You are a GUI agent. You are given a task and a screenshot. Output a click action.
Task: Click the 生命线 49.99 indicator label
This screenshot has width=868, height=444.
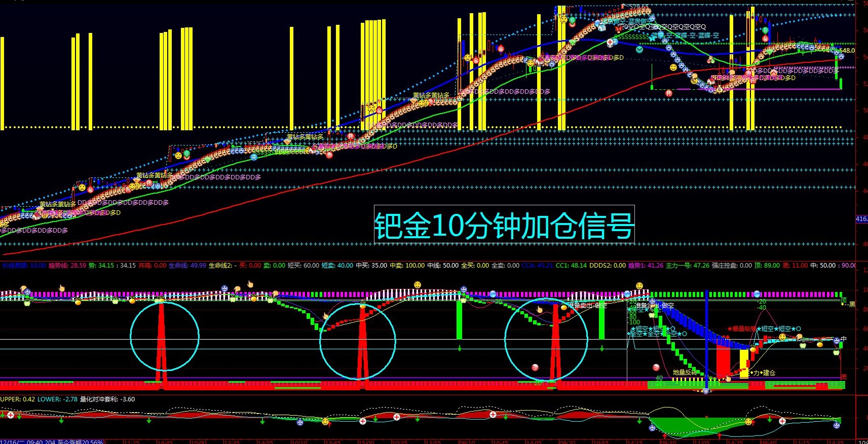tap(187, 265)
